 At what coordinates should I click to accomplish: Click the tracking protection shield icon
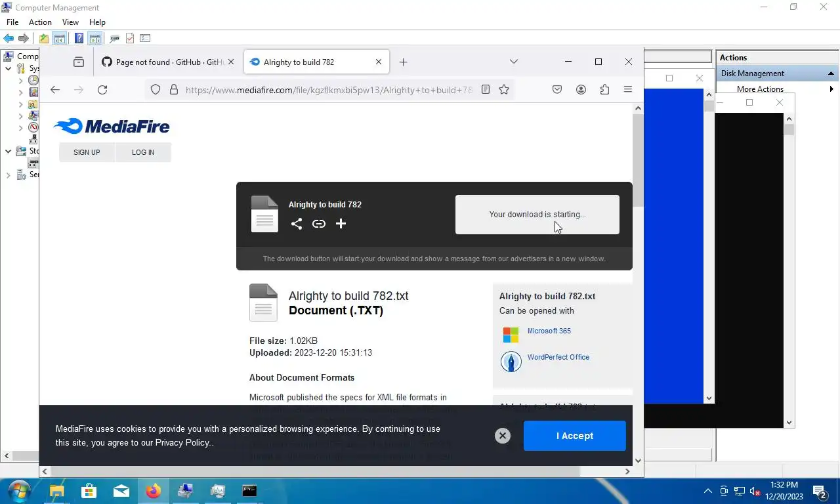click(156, 89)
